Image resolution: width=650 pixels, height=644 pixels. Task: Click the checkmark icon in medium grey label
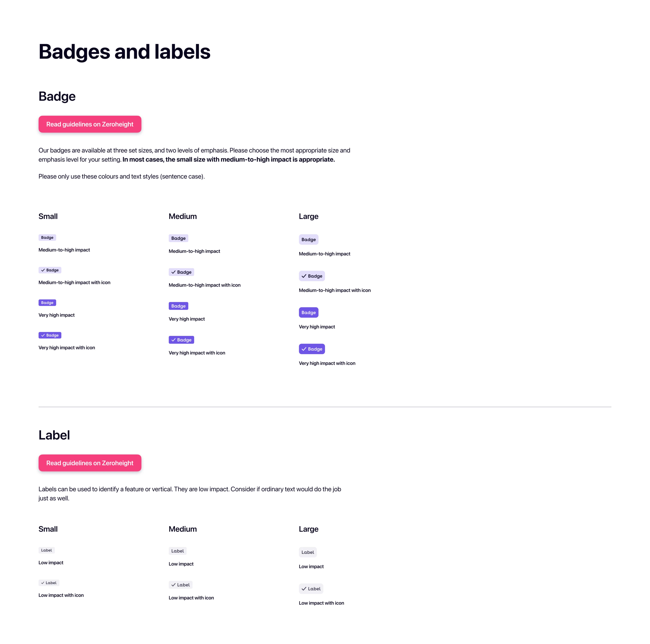coord(174,585)
